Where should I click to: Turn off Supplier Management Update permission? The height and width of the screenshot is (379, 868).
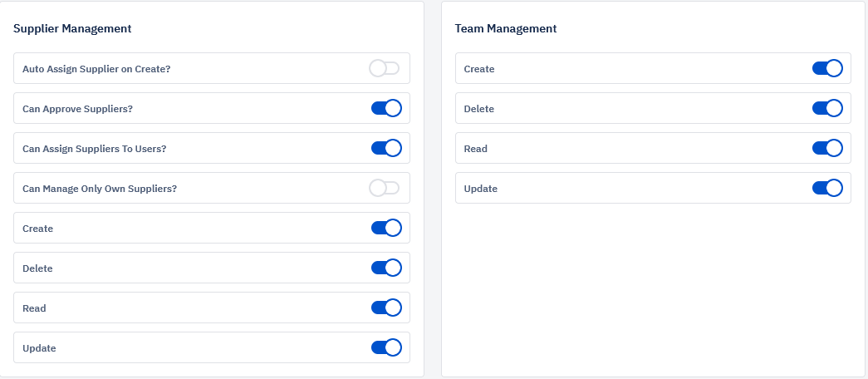pyautogui.click(x=386, y=347)
